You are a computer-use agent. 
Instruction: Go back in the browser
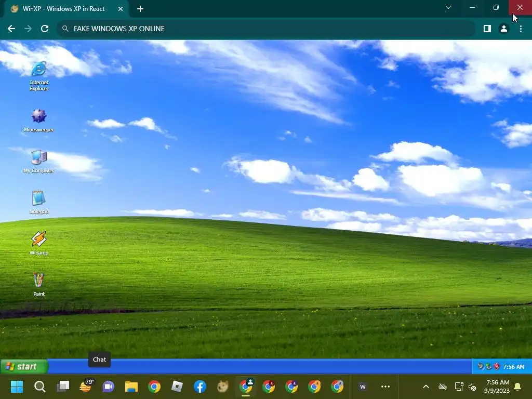[x=11, y=29]
